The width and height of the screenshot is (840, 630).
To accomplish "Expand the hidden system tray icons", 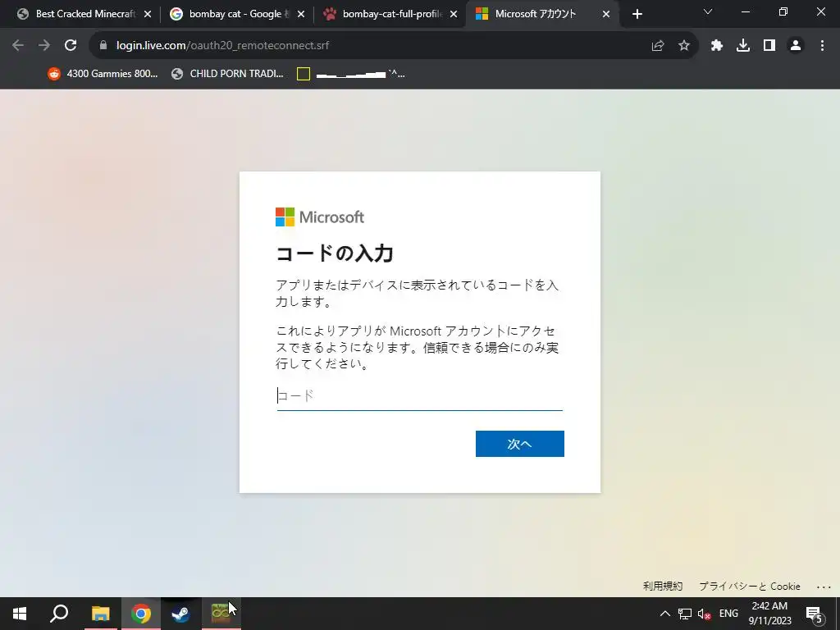I will pos(664,614).
